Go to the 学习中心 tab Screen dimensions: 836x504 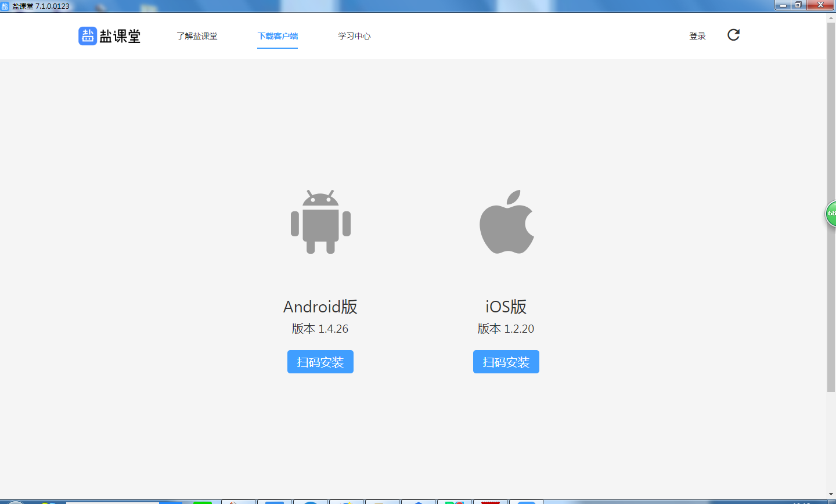354,36
